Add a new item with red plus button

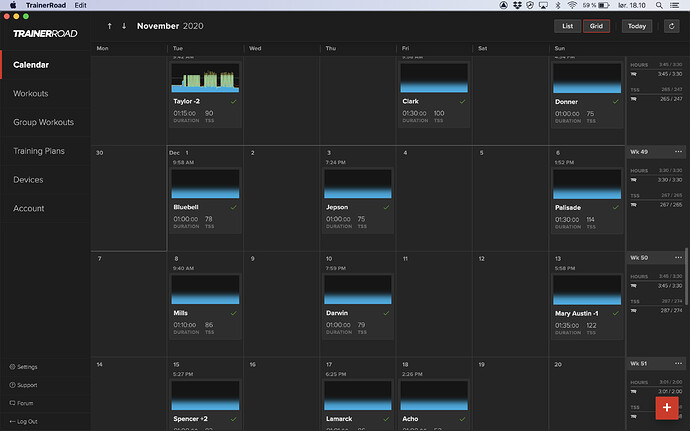(667, 408)
